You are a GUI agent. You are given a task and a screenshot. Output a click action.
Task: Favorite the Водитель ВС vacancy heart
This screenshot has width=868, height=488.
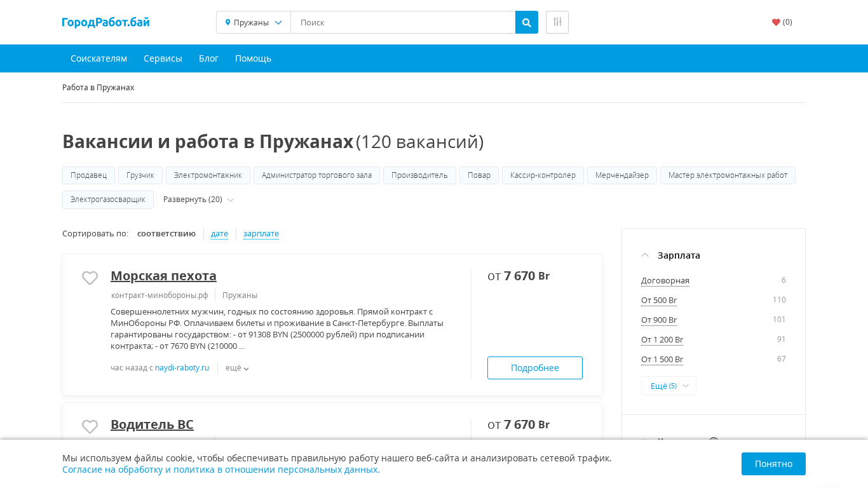90,426
